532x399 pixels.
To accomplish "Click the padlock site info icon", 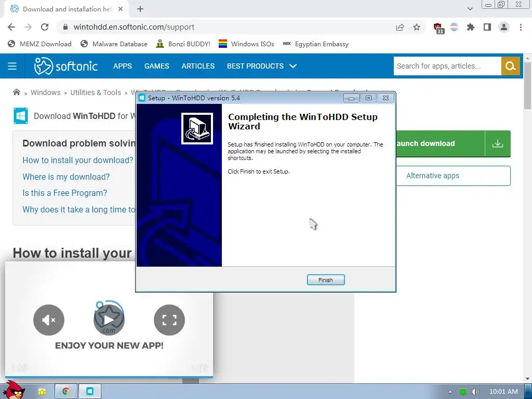I will (x=65, y=27).
